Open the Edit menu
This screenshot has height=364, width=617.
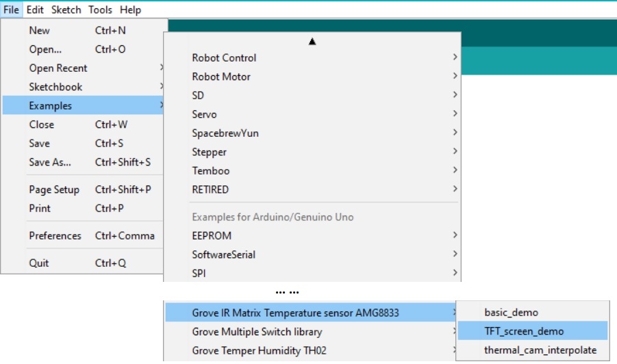pyautogui.click(x=35, y=10)
